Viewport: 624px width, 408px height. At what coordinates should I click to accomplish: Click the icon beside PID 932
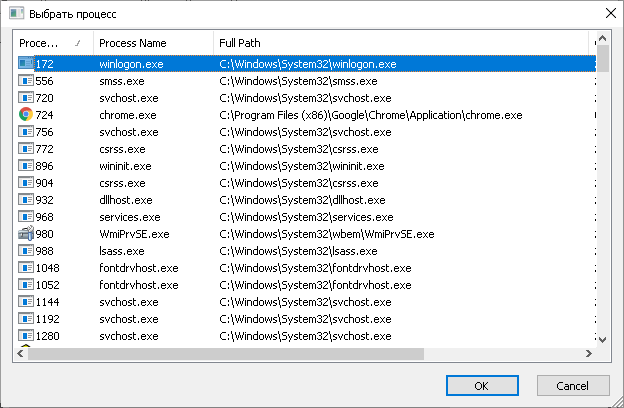click(x=26, y=200)
